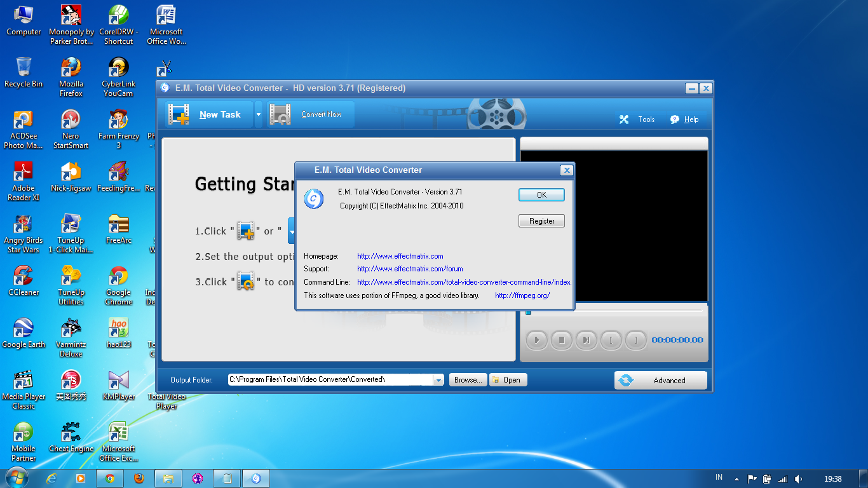The width and height of the screenshot is (868, 488).
Task: Select the Nero StartSmart icon
Action: [x=71, y=130]
